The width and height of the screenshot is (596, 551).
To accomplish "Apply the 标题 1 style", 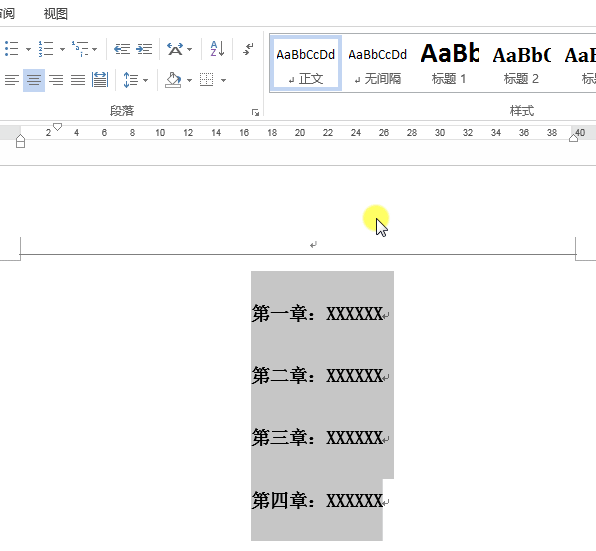I will (449, 63).
